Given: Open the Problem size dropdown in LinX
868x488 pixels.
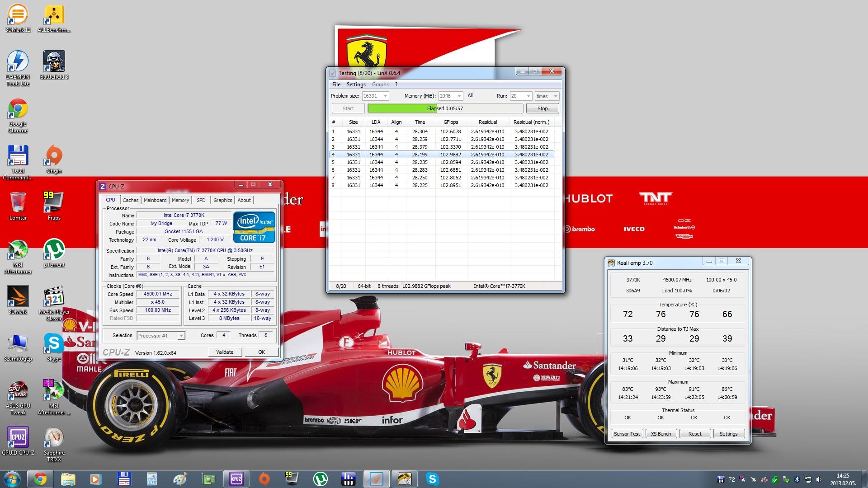Looking at the screenshot, I should coord(375,96).
